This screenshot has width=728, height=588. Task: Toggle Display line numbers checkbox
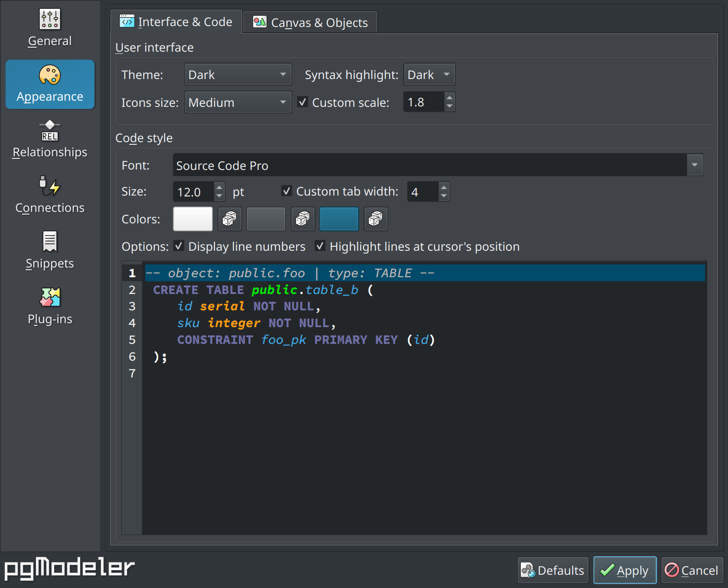point(179,246)
